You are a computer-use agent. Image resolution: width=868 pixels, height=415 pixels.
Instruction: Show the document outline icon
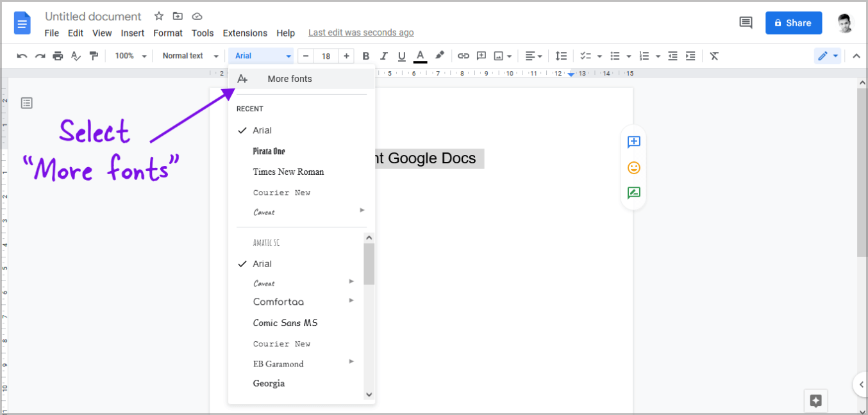26,102
